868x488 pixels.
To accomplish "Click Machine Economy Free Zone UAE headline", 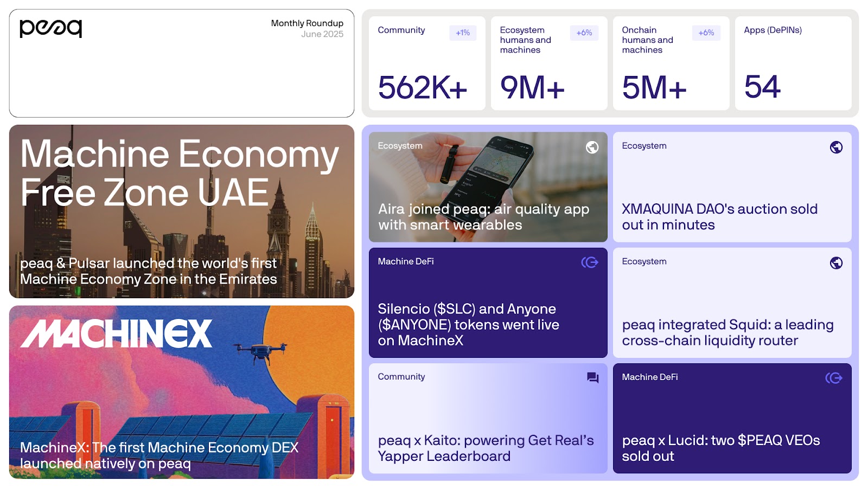I will [x=180, y=174].
